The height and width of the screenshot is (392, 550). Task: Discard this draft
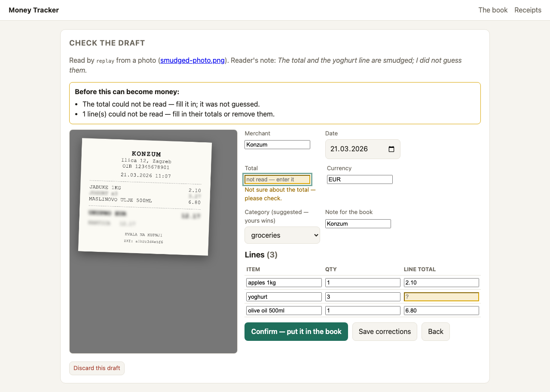97,368
